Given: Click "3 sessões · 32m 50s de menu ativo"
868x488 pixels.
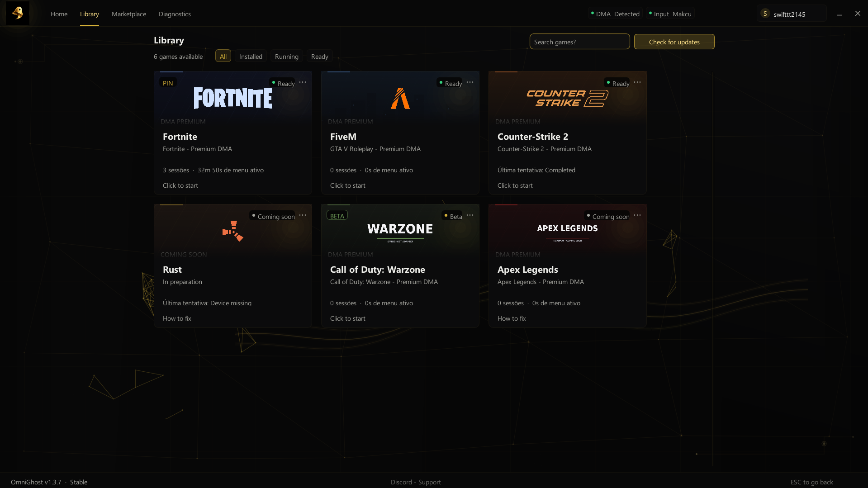Looking at the screenshot, I should (213, 170).
